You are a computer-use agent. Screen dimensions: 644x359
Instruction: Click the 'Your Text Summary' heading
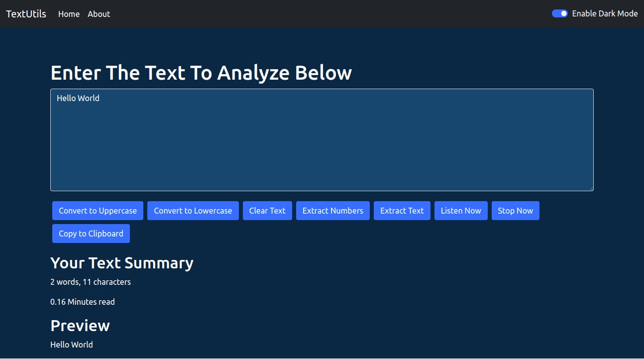(121, 263)
